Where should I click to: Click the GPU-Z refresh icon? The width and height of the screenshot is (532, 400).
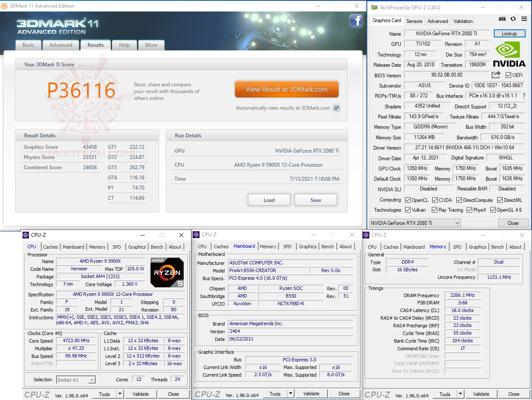point(513,19)
